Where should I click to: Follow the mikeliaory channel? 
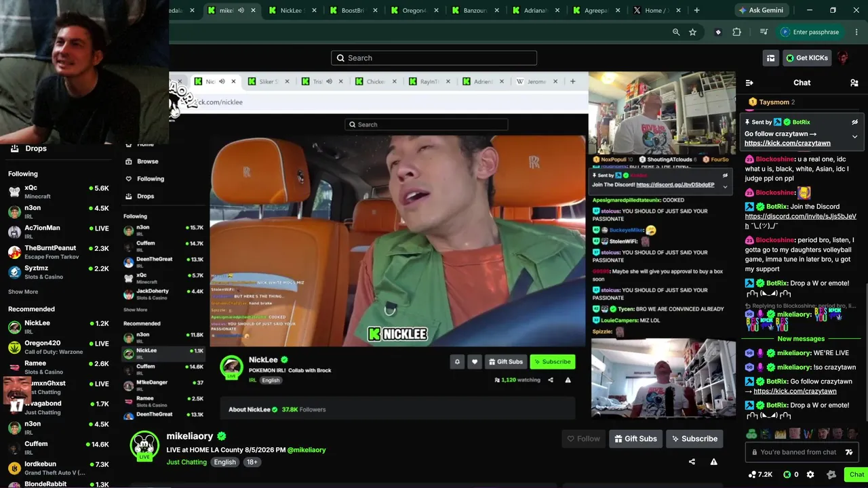click(583, 439)
